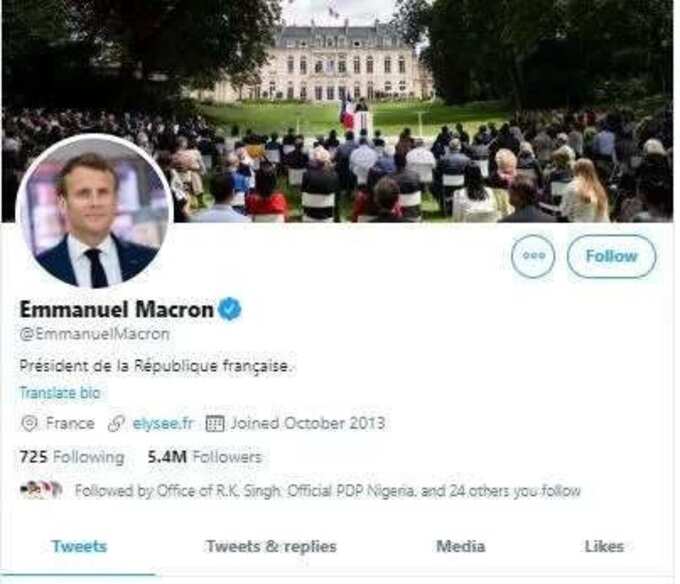Switch to Tweets & replies tab
Viewport: 680px width, 584px height.
point(271,546)
